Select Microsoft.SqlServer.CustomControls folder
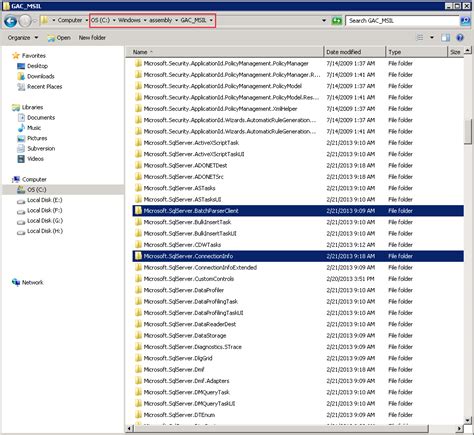 point(298,279)
